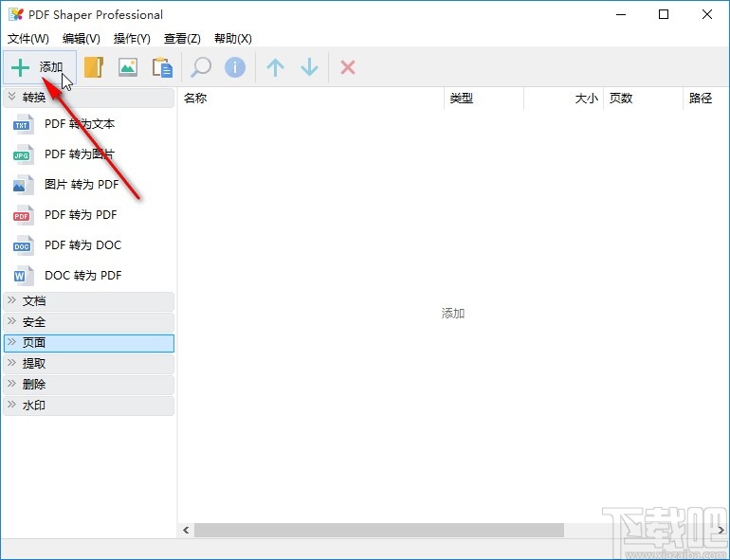Open the 查看(Z) menu

point(182,39)
